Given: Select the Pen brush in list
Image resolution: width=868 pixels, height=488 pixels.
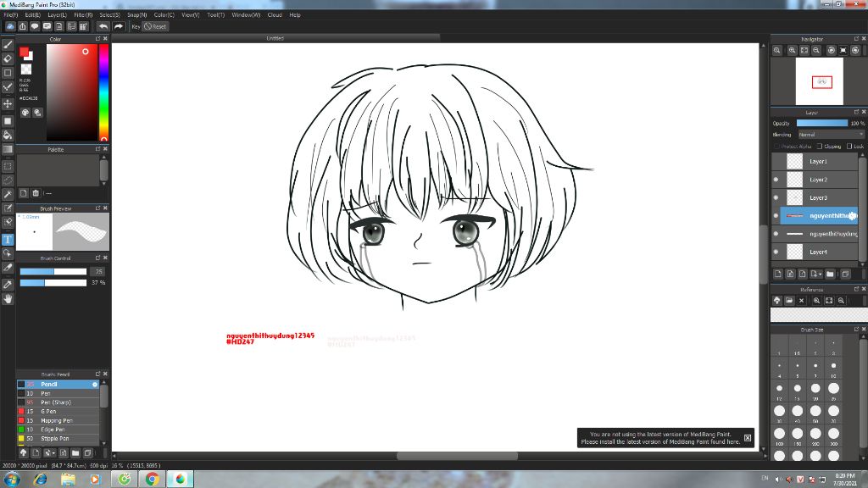Looking at the screenshot, I should 58,393.
